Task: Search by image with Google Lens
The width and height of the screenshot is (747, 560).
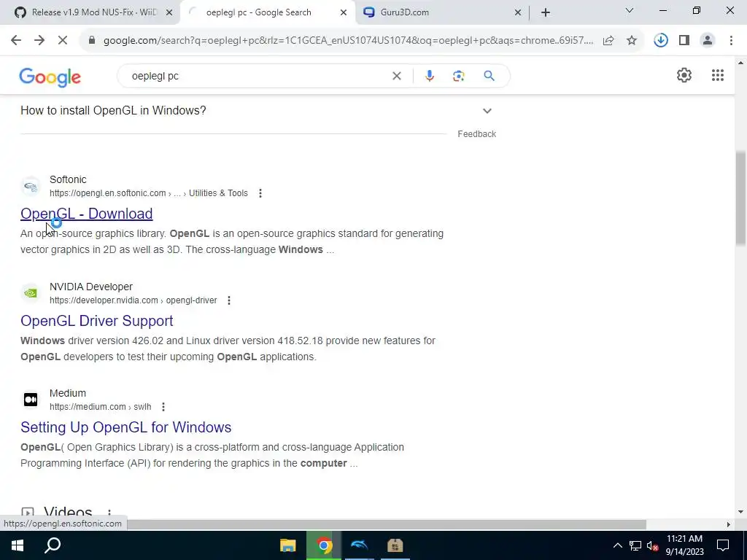Action: coord(458,76)
